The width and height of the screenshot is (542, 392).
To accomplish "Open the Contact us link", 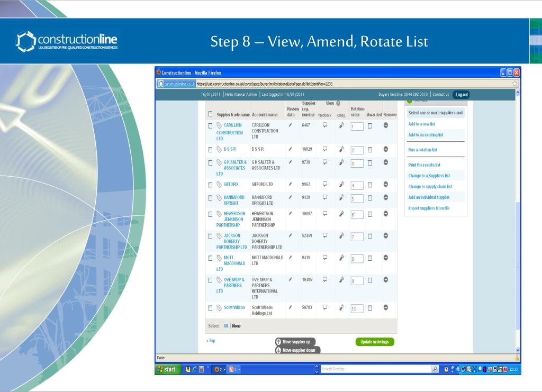I will click(x=441, y=94).
